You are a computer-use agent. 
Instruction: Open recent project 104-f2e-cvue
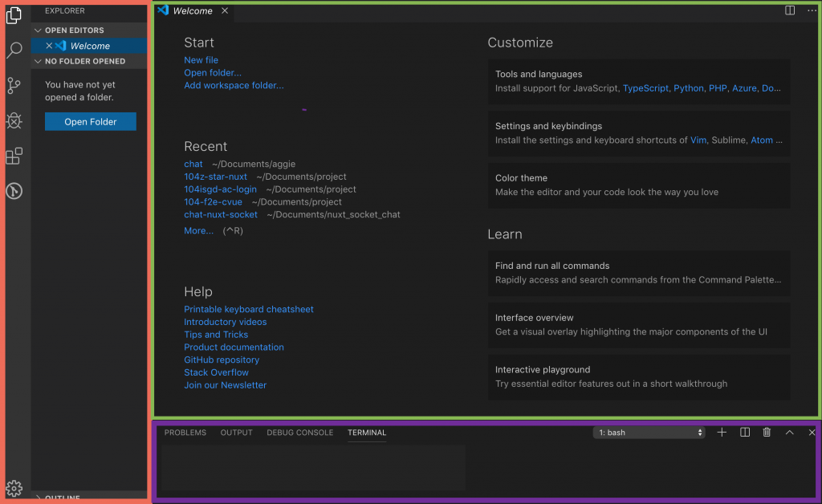tap(213, 201)
